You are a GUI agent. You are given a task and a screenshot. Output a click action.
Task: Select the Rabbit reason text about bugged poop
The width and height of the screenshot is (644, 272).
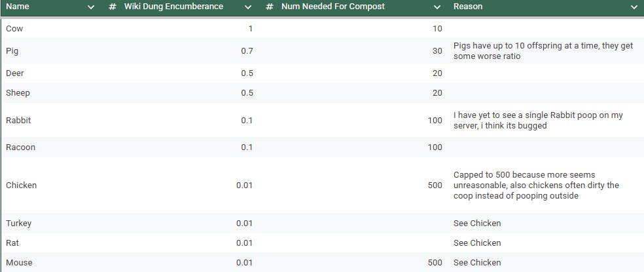(x=538, y=121)
